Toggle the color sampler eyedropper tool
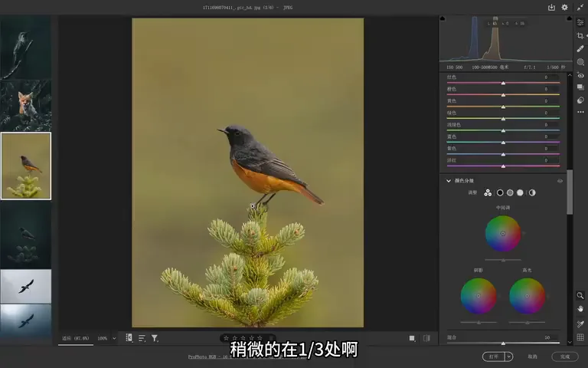588x368 pixels. [x=580, y=324]
